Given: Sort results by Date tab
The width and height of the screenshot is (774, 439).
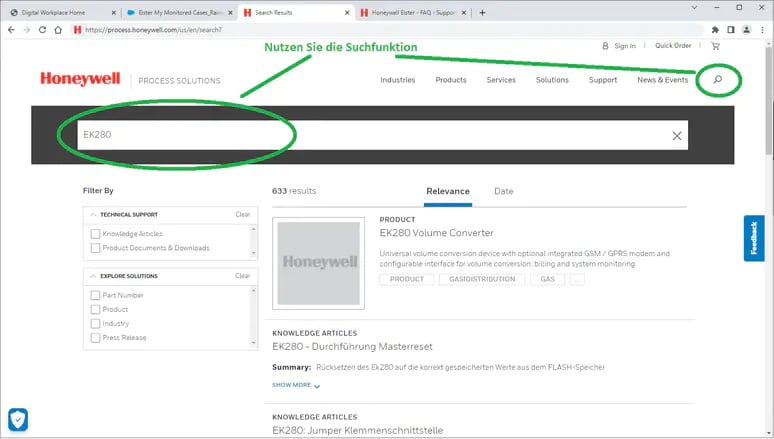Looking at the screenshot, I should click(503, 192).
